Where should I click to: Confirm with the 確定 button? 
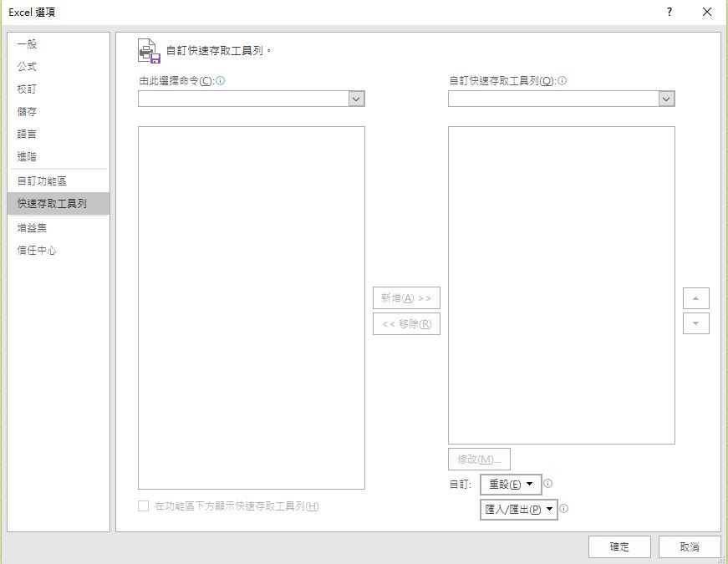pos(619,546)
